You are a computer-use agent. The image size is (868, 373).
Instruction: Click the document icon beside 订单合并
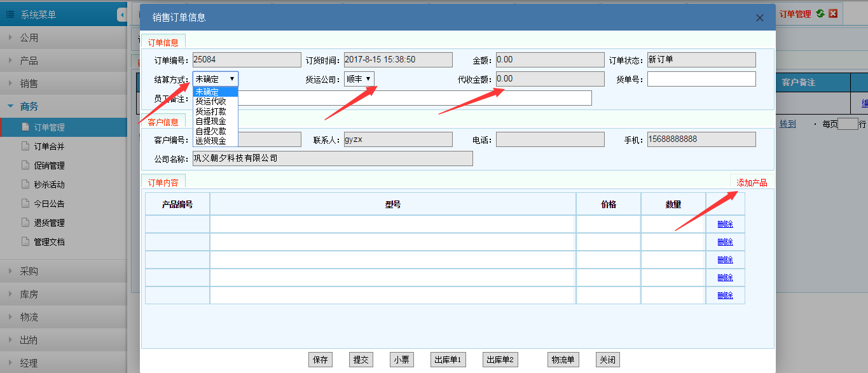[26, 146]
